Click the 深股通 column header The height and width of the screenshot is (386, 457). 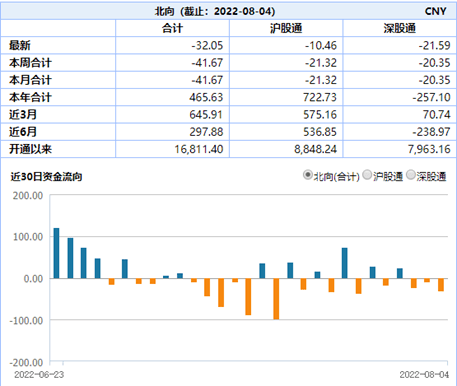400,28
